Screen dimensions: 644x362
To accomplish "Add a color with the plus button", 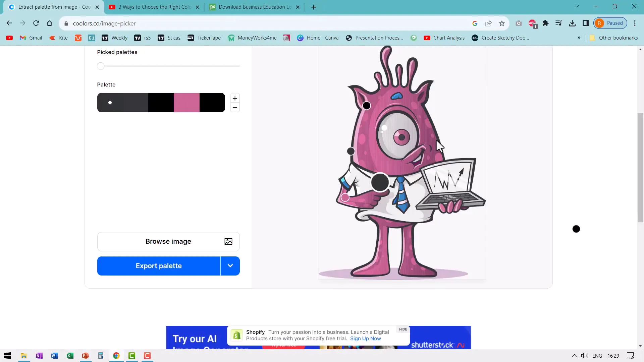I will coord(235,98).
